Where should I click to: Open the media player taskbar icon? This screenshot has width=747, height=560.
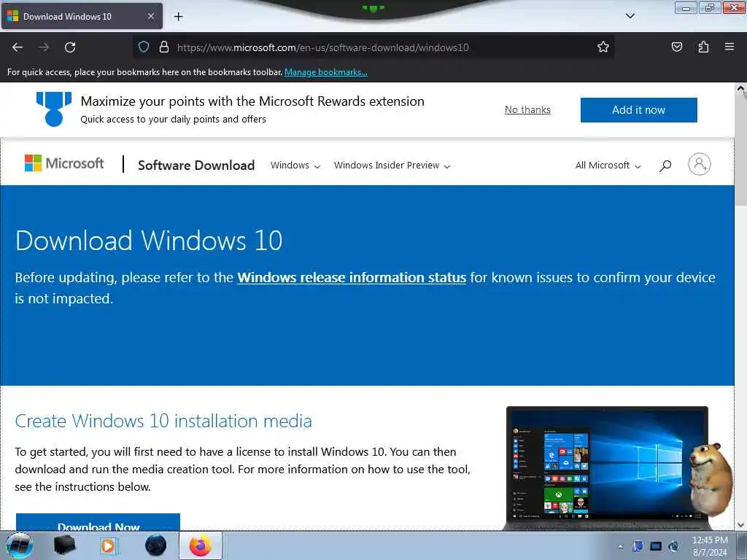[109, 545]
